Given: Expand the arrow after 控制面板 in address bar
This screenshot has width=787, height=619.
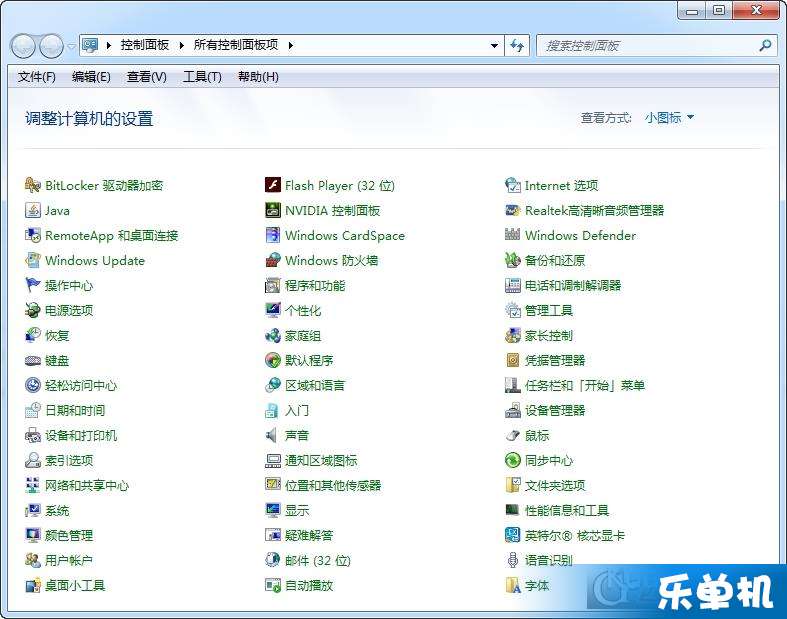Looking at the screenshot, I should point(182,45).
